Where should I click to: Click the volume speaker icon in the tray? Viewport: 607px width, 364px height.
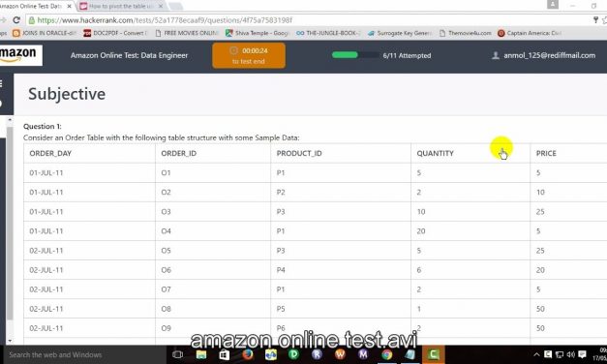click(570, 354)
